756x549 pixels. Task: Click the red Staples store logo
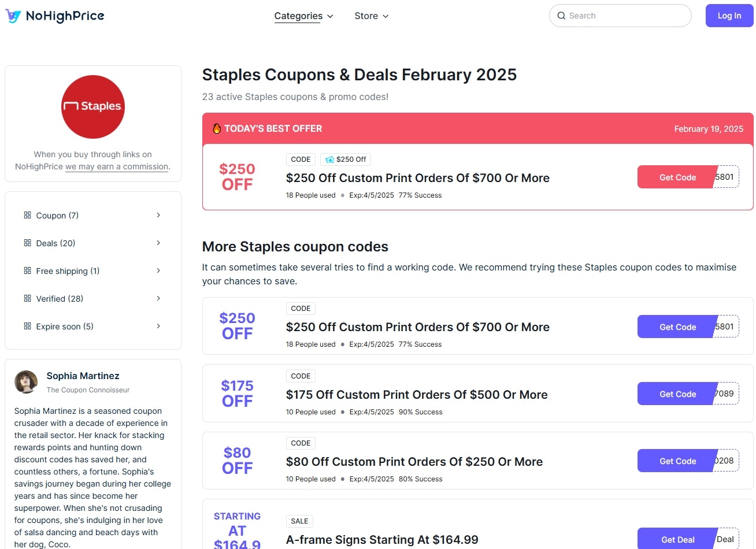(x=93, y=107)
